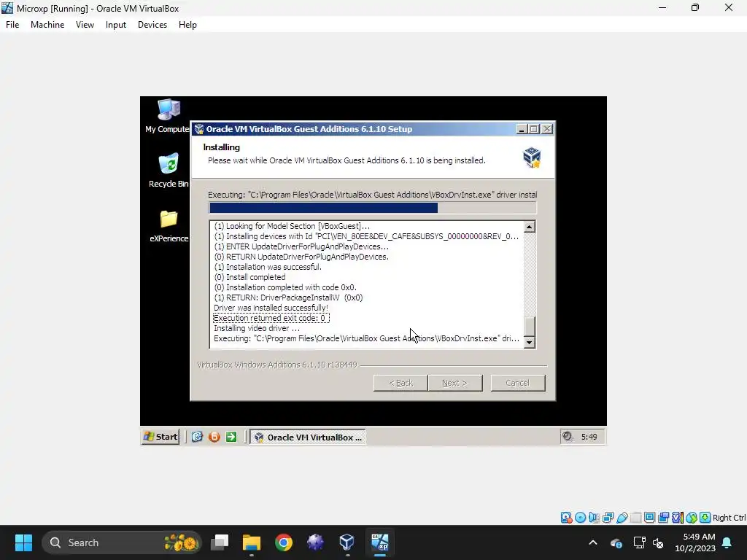Open the My Computer desktop icon

(x=169, y=116)
